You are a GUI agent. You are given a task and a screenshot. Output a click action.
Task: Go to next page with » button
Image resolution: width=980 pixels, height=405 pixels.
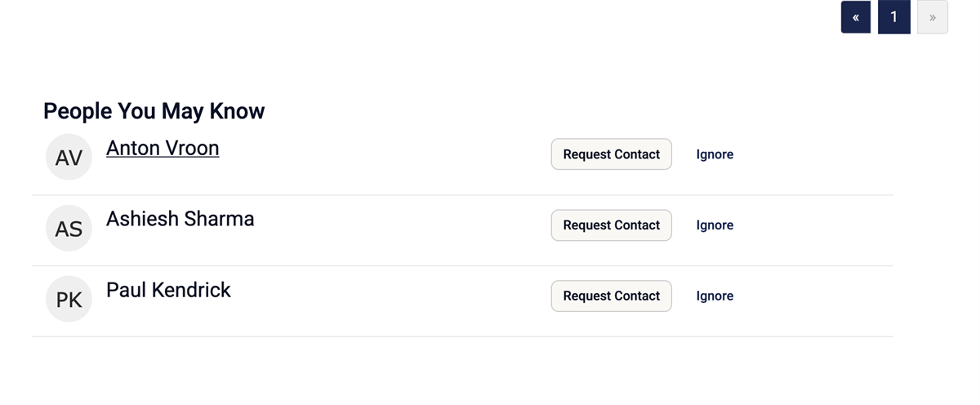[932, 17]
